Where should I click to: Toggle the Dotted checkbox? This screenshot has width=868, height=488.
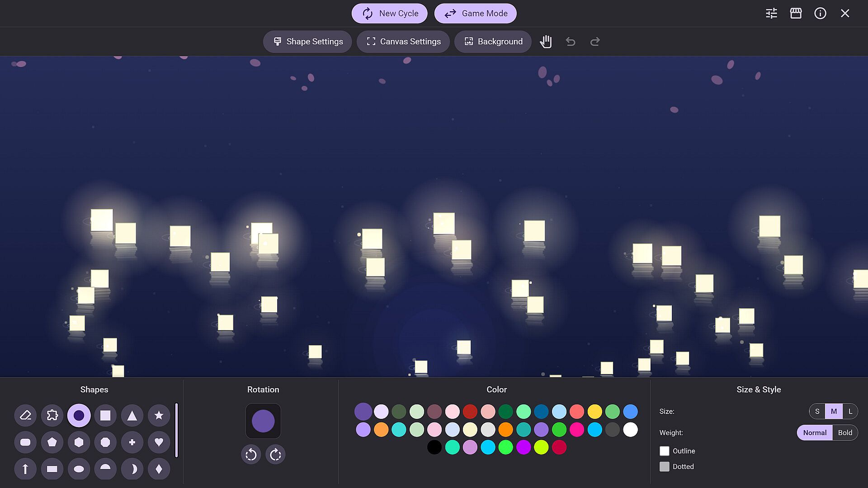pos(664,466)
